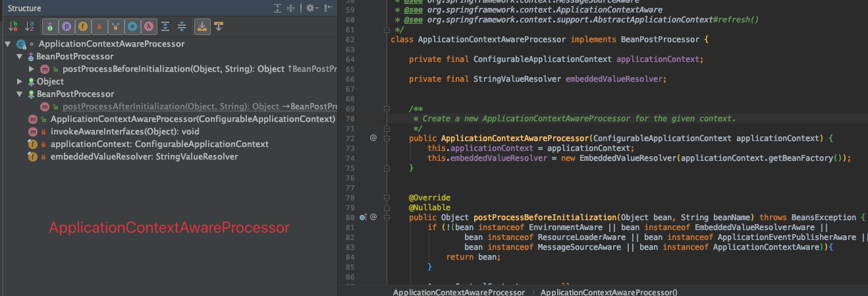Click interface icon of first BeanPostProcessor row
Viewport: 868px width, 296px height.
pos(31,57)
